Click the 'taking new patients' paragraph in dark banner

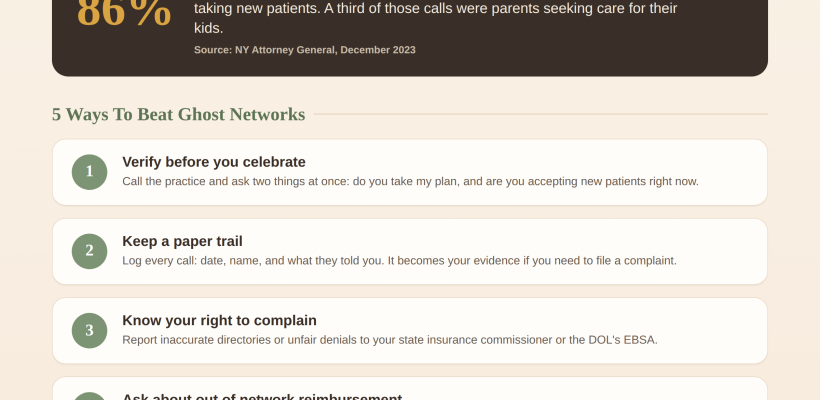pyautogui.click(x=436, y=18)
